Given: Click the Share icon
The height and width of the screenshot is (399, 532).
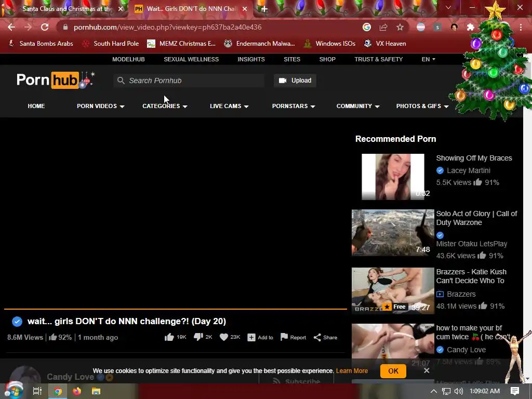Looking at the screenshot, I should [317, 337].
